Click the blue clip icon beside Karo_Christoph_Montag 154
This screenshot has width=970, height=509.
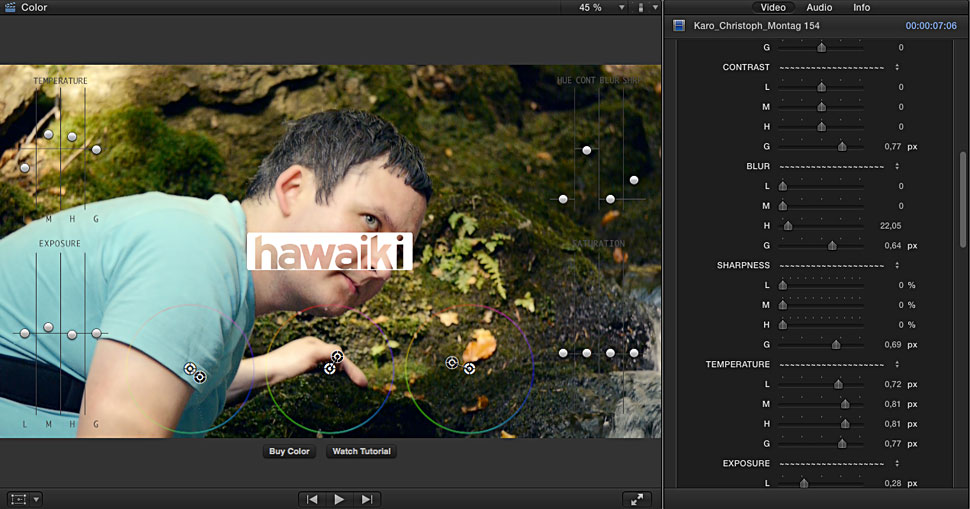pyautogui.click(x=680, y=26)
